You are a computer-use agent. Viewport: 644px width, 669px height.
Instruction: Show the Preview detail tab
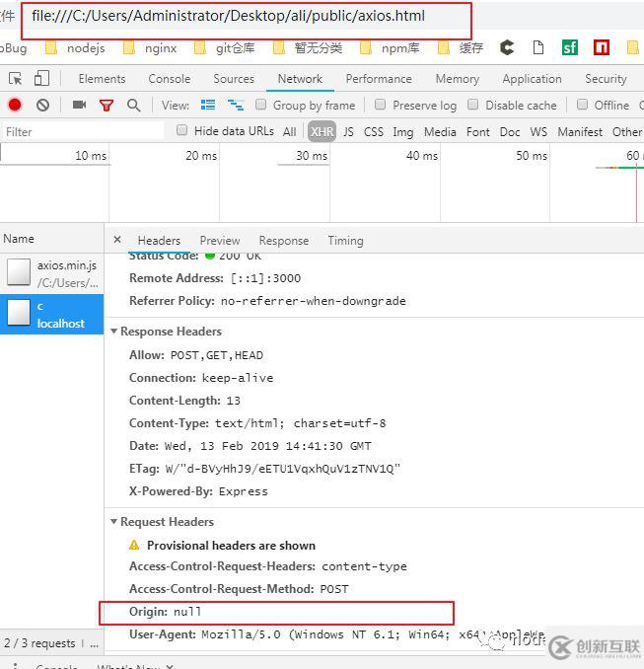click(x=220, y=241)
